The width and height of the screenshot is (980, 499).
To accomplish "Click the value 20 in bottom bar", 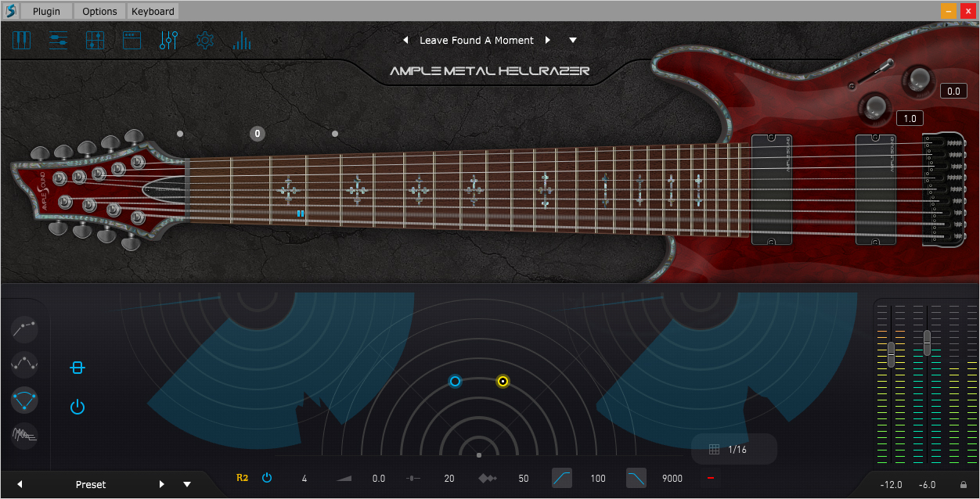I will pos(449,479).
